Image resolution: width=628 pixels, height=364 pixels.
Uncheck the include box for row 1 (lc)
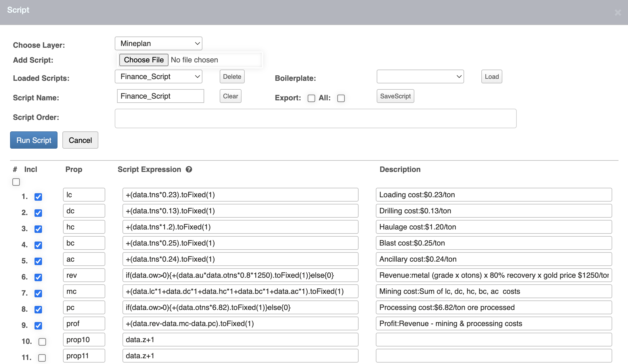click(x=38, y=197)
